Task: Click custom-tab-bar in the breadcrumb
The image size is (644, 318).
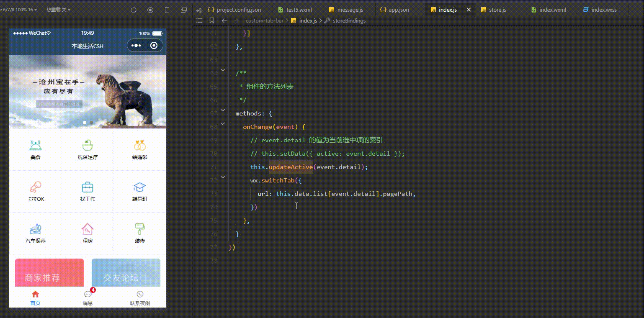Action: pos(264,21)
